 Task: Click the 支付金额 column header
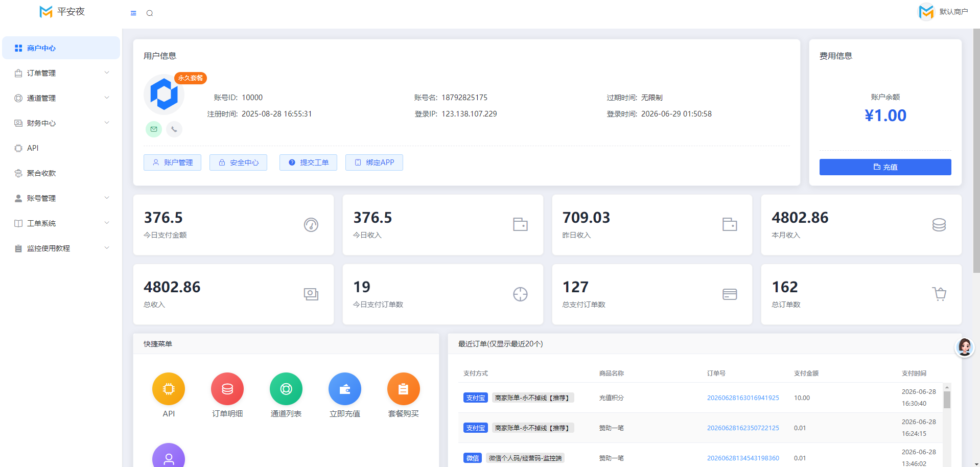[x=806, y=373]
